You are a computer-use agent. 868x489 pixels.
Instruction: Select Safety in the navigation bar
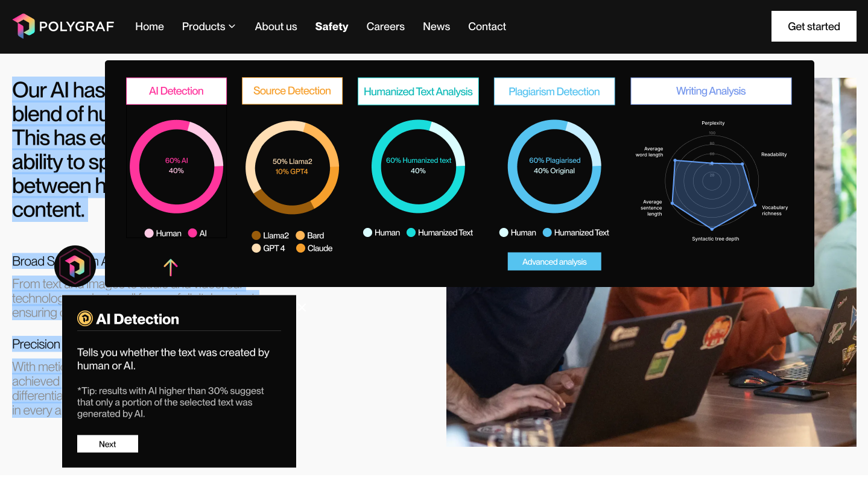(x=332, y=27)
